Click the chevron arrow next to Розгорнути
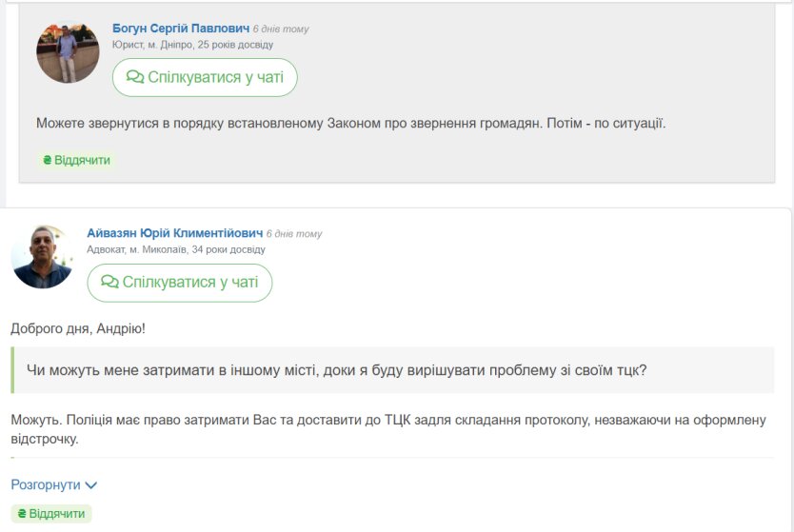794x532 pixels. 91,485
